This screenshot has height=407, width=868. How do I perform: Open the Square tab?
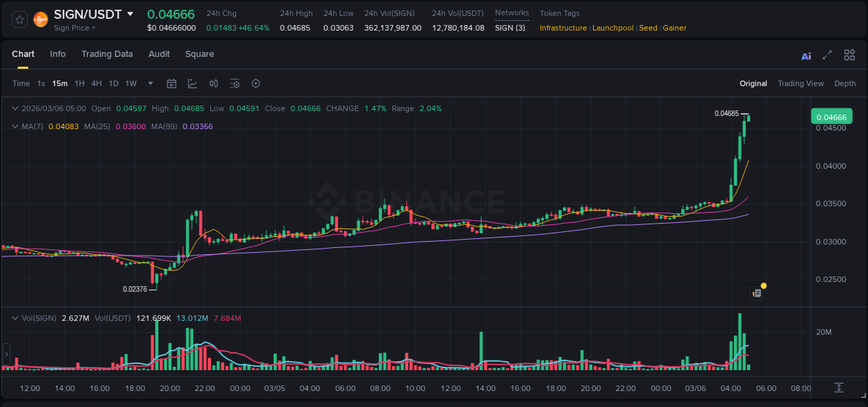coord(199,54)
